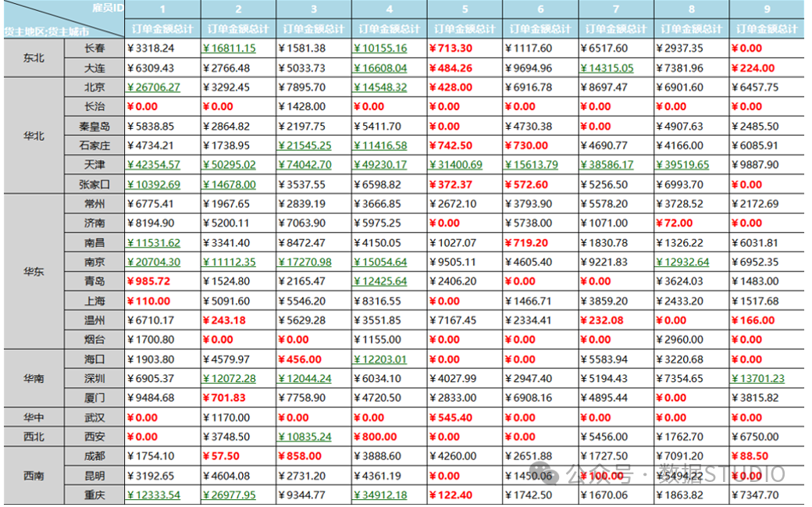Select the red ¥985.72 cell

tap(162, 281)
